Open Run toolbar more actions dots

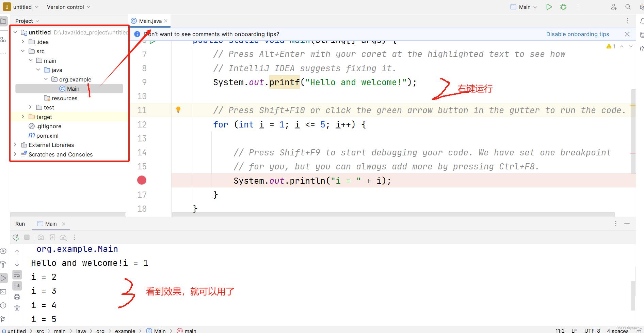(x=74, y=237)
